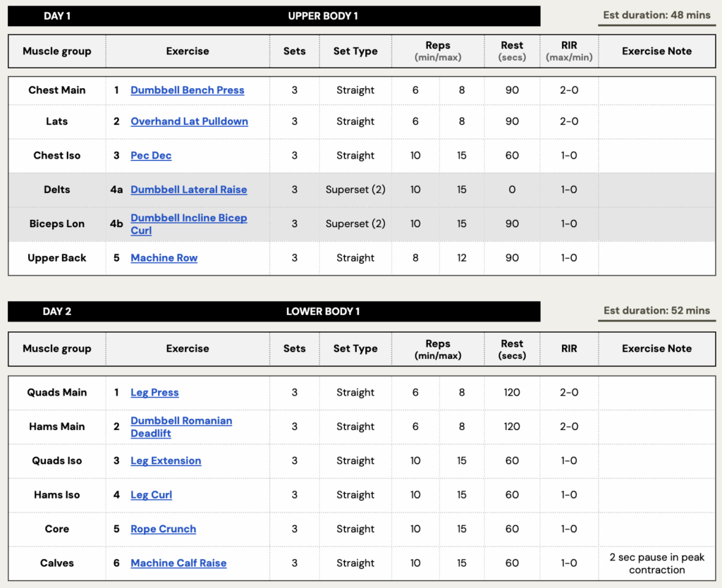Click the Chest Main muscle group cell

click(57, 90)
